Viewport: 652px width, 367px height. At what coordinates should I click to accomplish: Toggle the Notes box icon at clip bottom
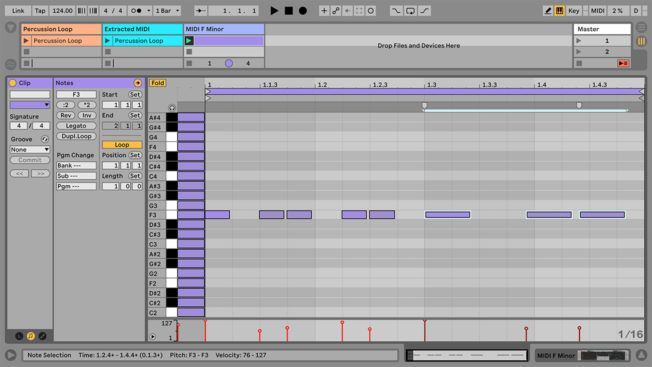[x=31, y=336]
